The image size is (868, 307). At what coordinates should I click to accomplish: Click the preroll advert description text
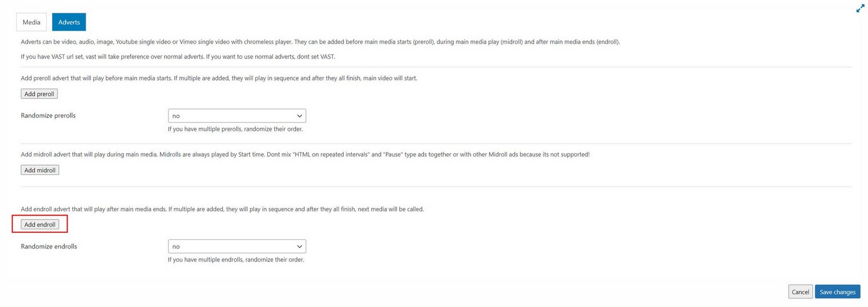pos(219,78)
